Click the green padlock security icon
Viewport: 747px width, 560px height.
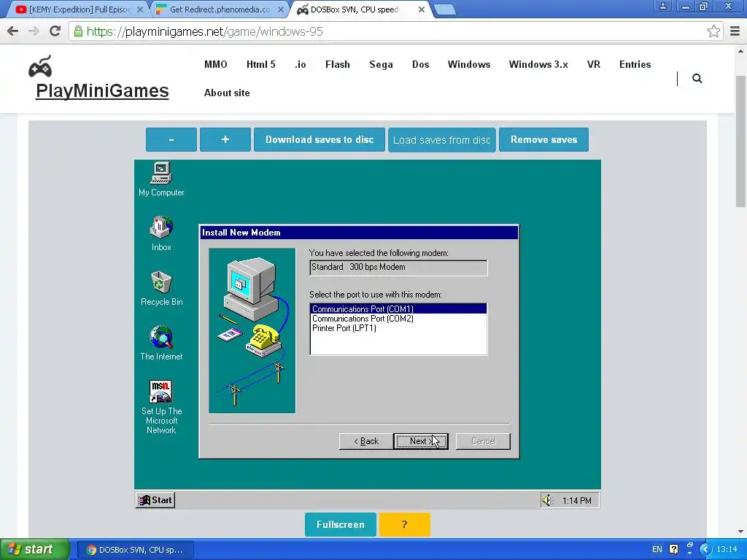[78, 31]
